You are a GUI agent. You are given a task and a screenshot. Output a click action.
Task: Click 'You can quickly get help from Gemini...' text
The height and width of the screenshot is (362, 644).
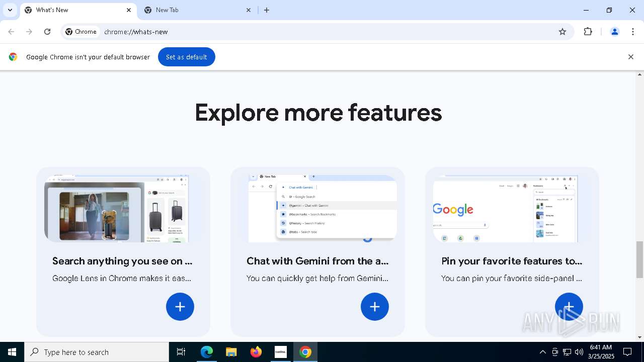[317, 278]
